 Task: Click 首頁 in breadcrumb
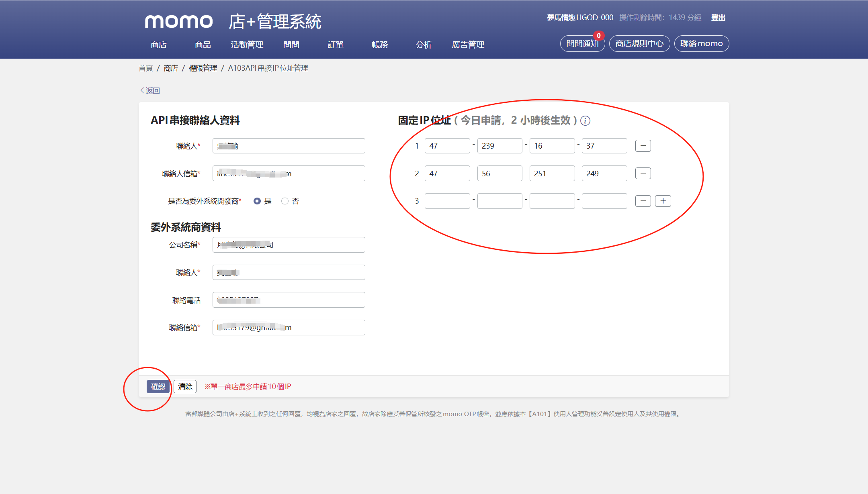click(x=145, y=68)
